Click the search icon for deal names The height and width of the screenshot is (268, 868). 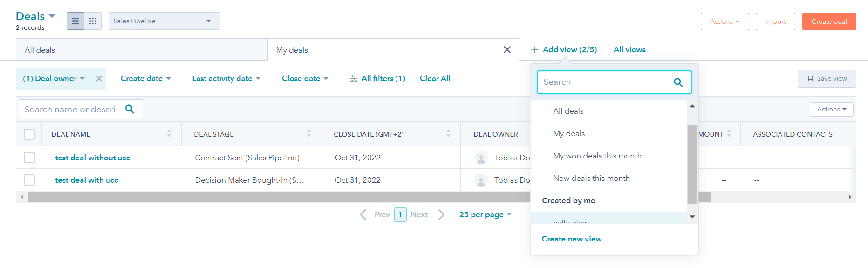coord(130,109)
